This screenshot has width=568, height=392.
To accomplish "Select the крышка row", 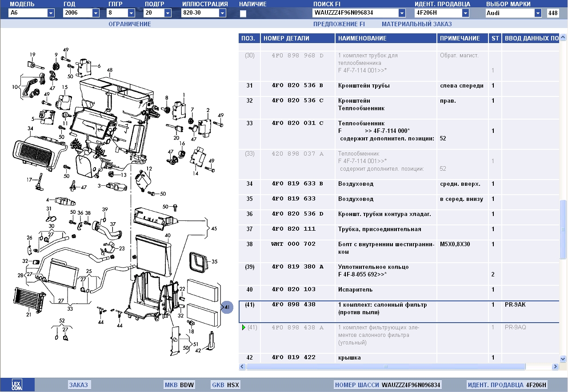I will pyautogui.click(x=399, y=358).
